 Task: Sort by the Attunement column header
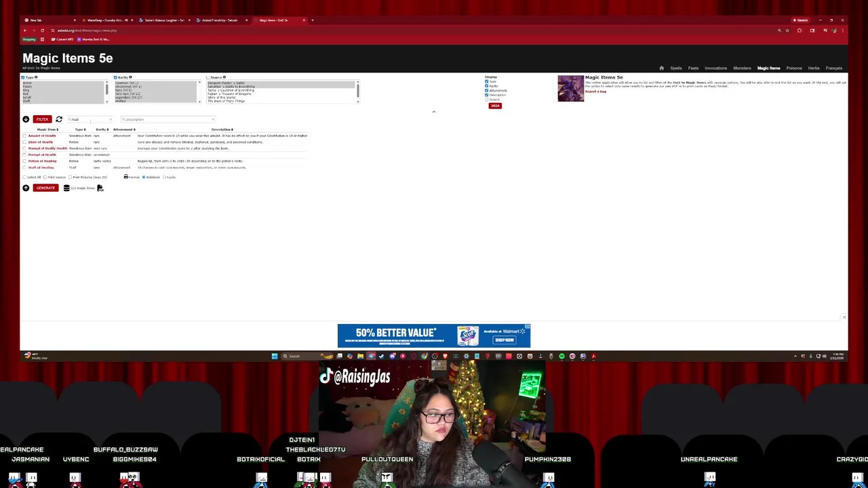coord(124,129)
